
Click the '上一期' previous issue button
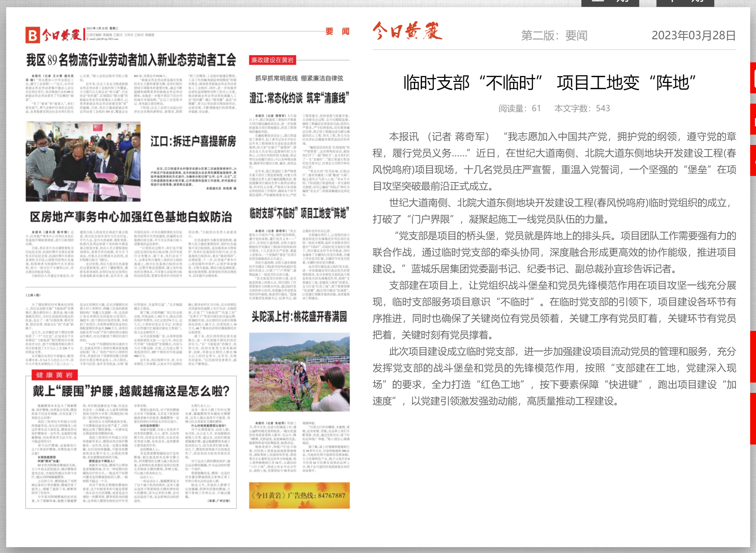[610, 3]
